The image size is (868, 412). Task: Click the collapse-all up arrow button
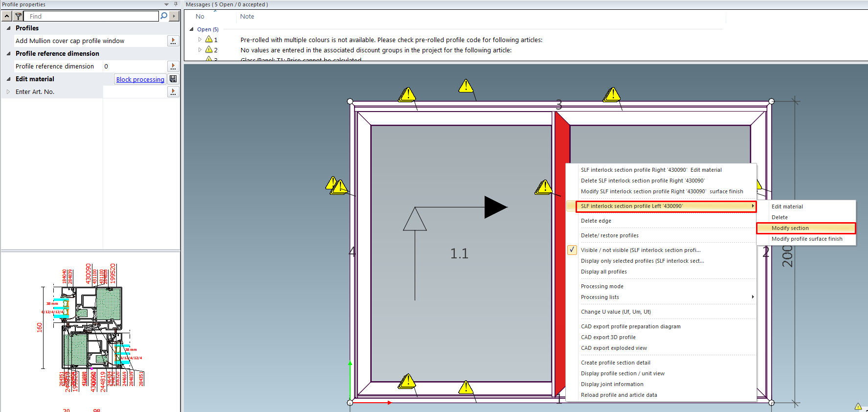7,16
